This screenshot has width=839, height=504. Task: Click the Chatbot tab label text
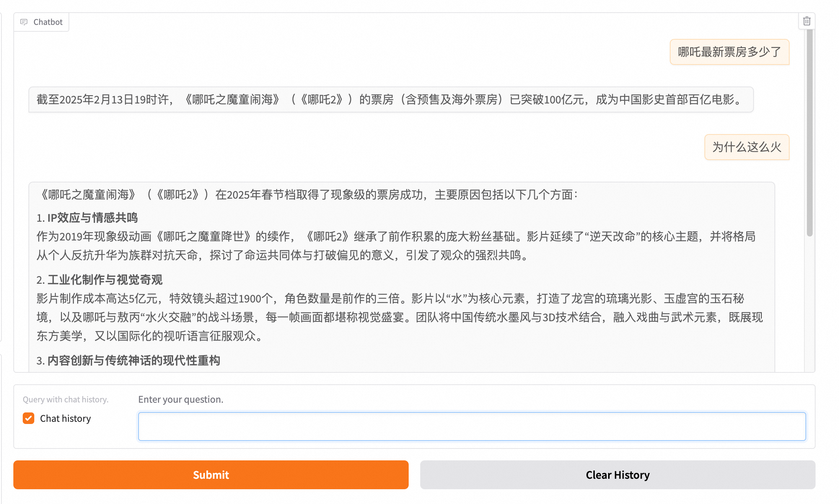click(x=48, y=22)
